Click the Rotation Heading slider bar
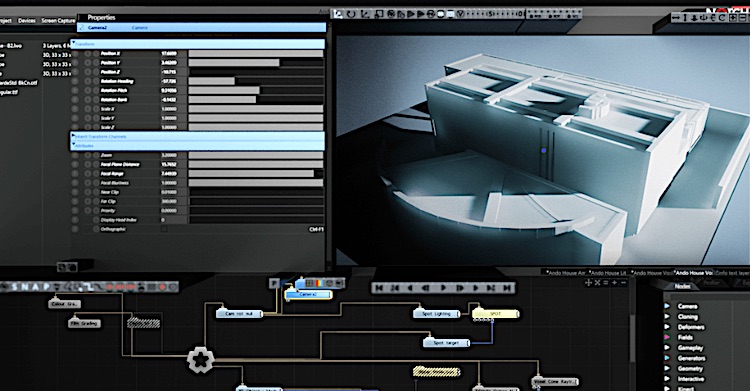Viewport: 750px width, 391px height. pos(256,81)
